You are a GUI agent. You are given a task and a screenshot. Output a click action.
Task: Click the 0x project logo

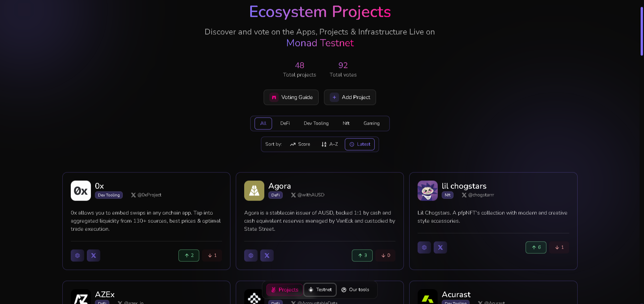81,191
